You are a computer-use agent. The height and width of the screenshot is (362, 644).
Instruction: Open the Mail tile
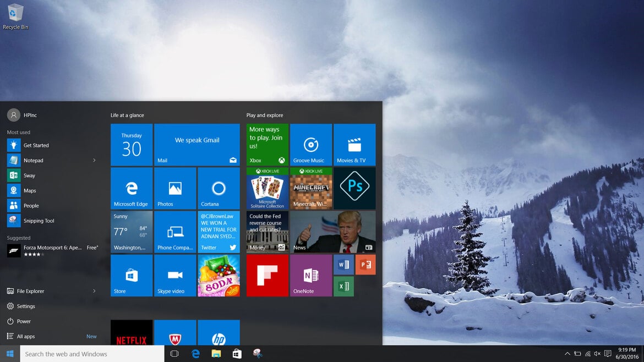pyautogui.click(x=197, y=145)
